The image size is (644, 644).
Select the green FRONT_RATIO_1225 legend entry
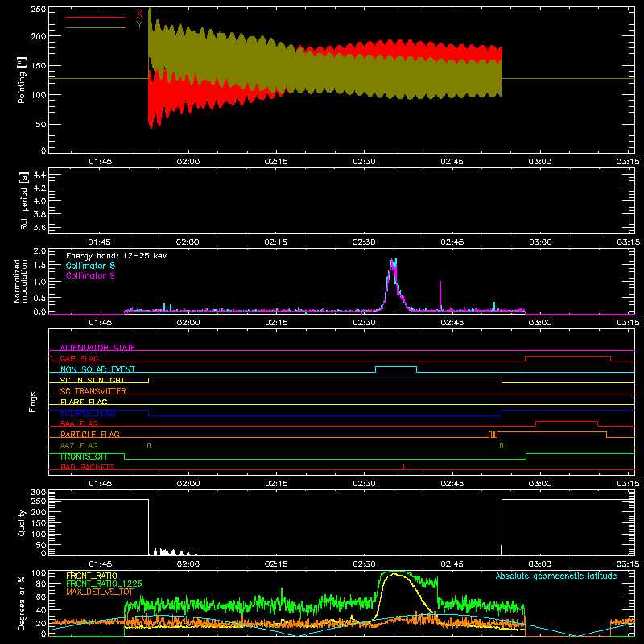pyautogui.click(x=104, y=584)
